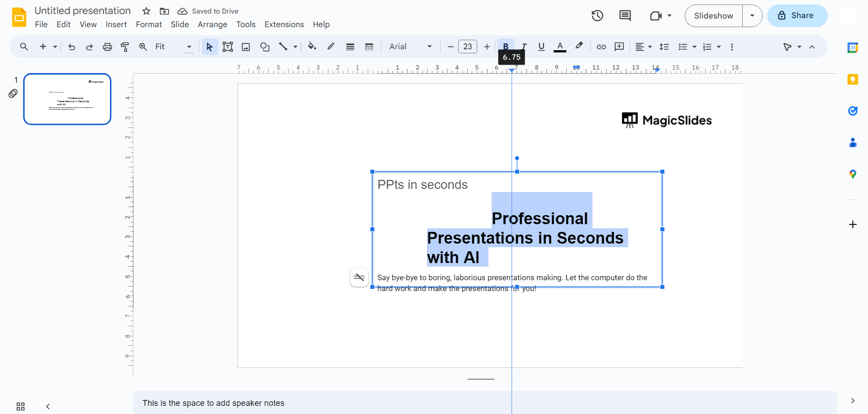Image resolution: width=868 pixels, height=414 pixels.
Task: Select slide 1 thumbnail
Action: point(67,99)
